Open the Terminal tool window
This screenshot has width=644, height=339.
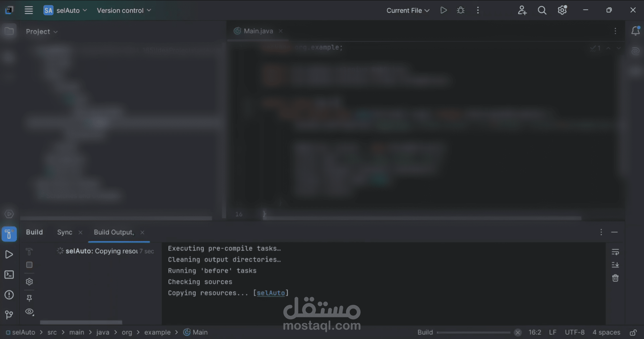coord(9,275)
